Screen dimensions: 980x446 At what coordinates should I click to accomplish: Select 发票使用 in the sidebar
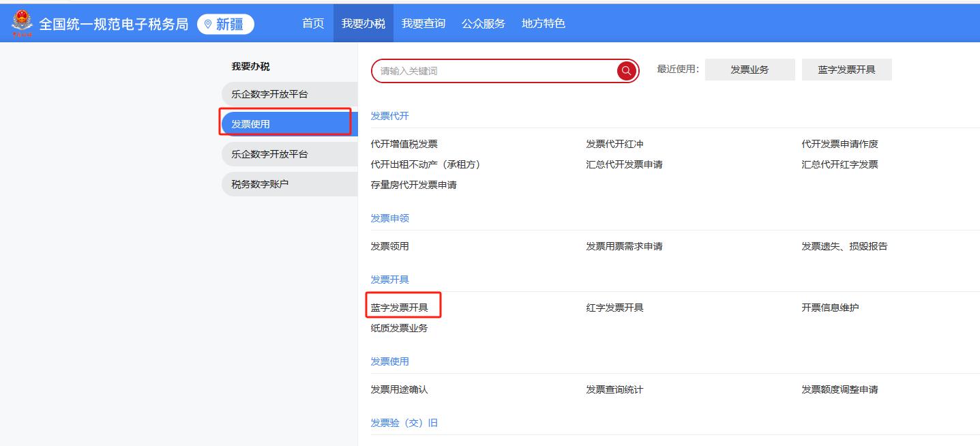[x=289, y=124]
